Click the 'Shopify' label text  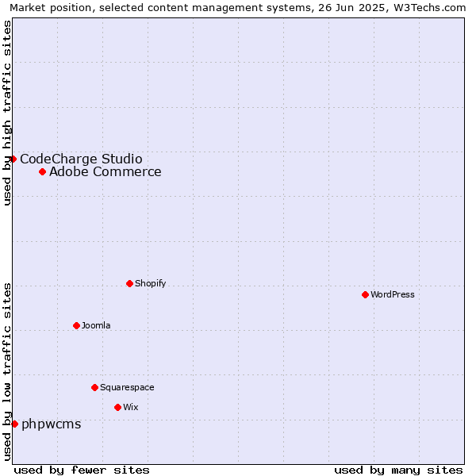pos(150,283)
